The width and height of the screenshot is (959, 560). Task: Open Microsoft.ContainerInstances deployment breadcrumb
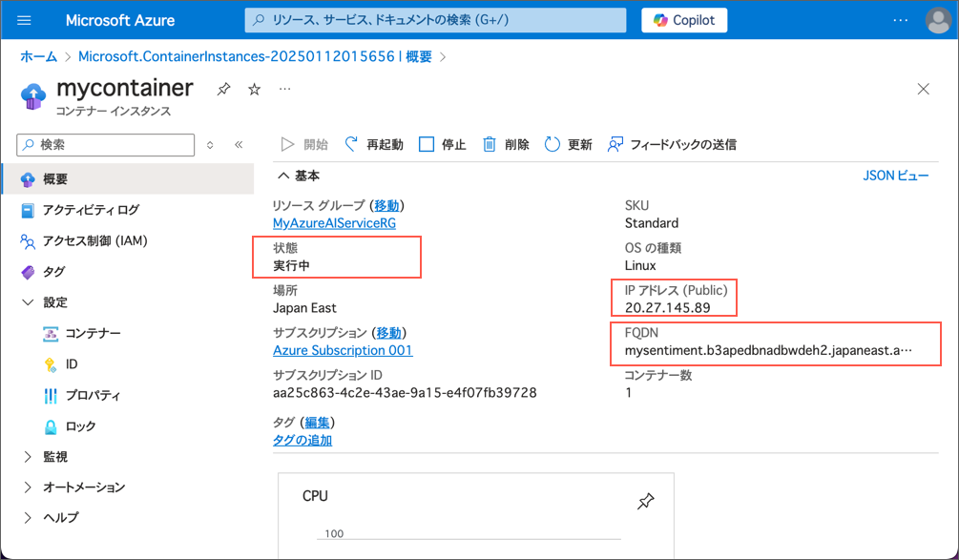(255, 57)
